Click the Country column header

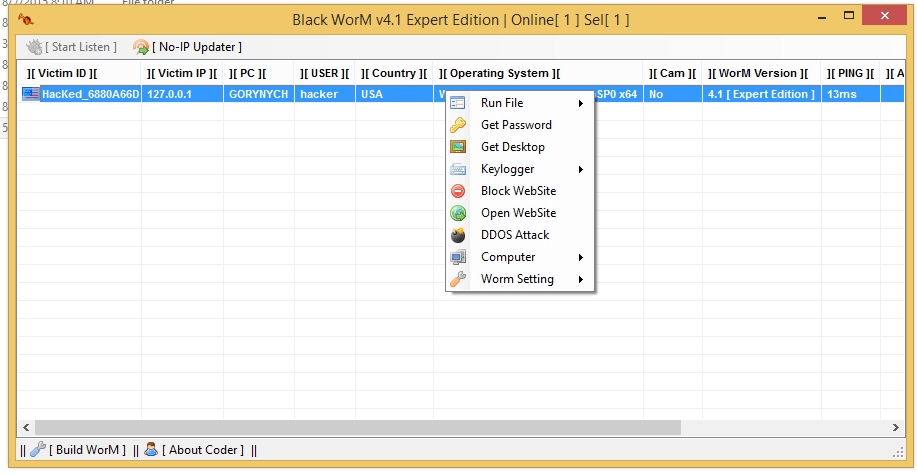pos(394,73)
